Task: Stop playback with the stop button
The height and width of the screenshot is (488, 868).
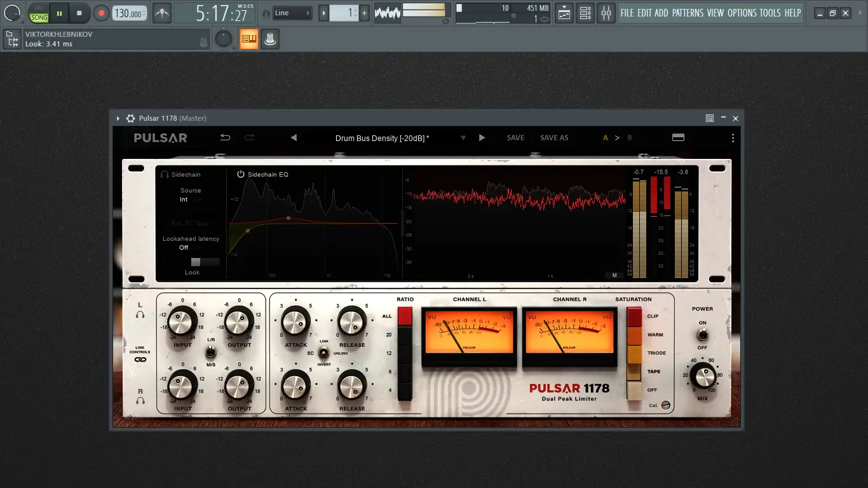Action: pos(79,13)
